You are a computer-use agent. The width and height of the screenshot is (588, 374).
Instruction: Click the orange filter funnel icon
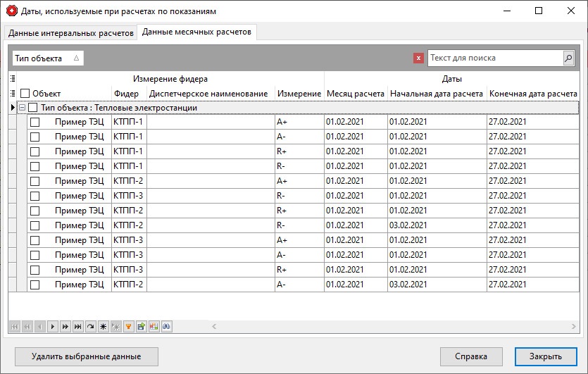128,326
